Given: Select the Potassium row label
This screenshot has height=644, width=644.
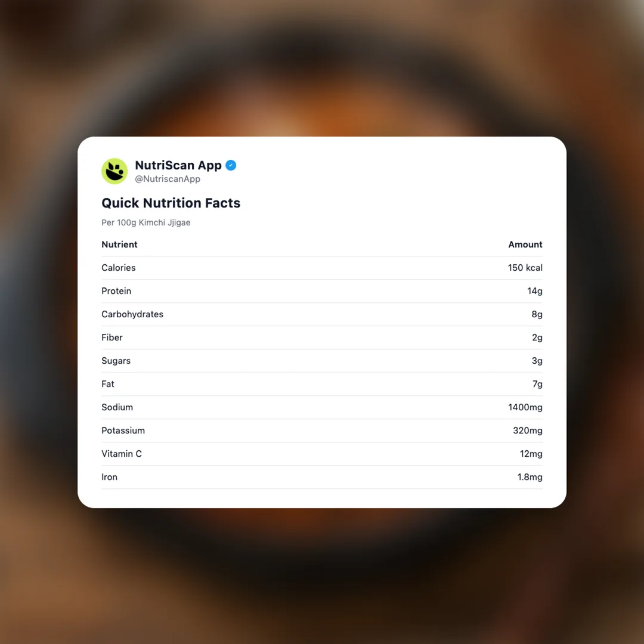Looking at the screenshot, I should pyautogui.click(x=123, y=431).
